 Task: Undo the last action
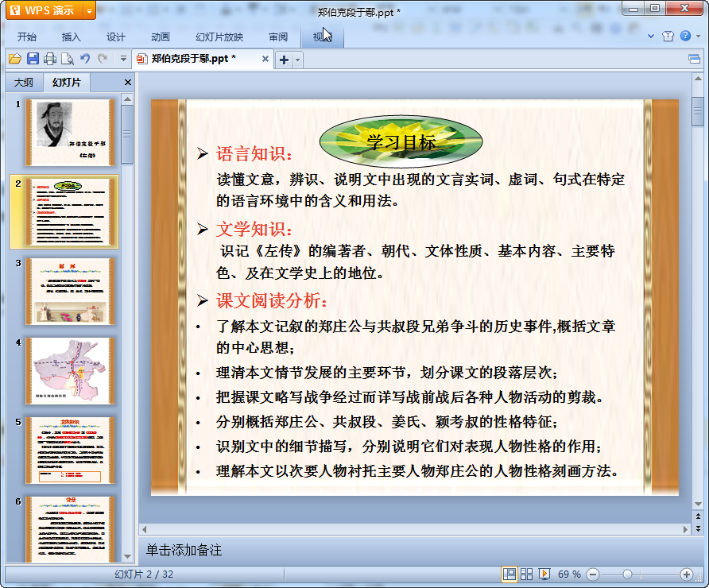pos(85,59)
